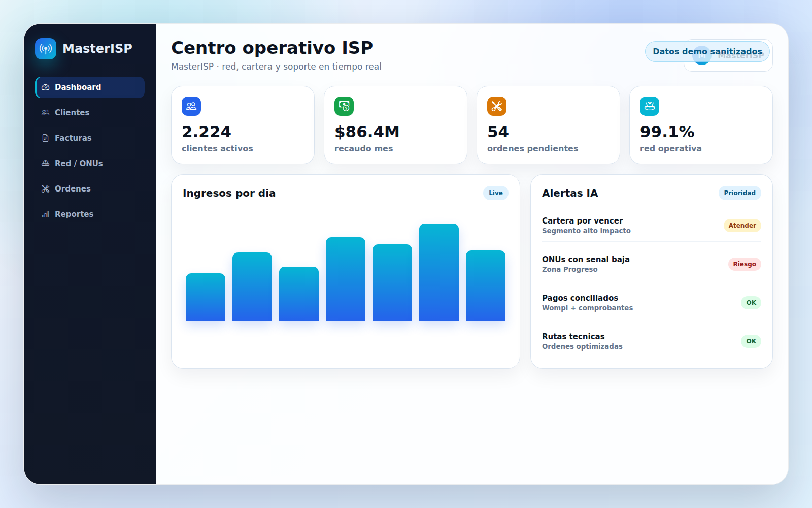
Task: Click the Ingresos por dia heading
Action: point(229,194)
